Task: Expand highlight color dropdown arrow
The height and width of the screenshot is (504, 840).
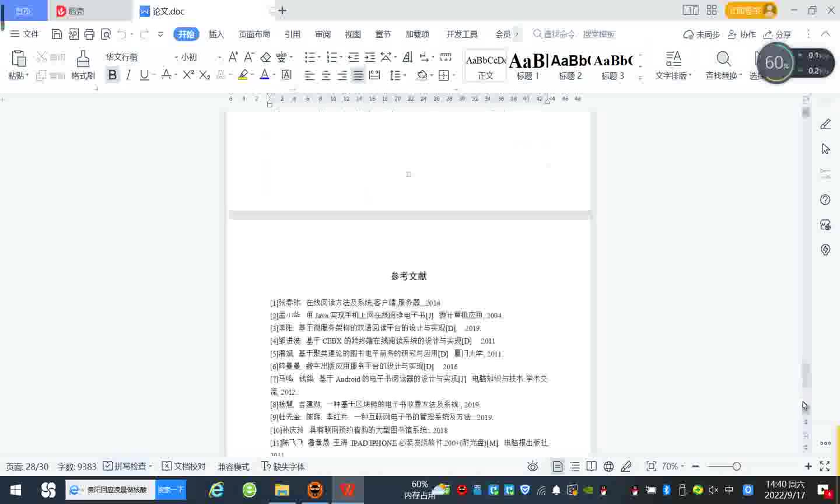Action: 252,75
